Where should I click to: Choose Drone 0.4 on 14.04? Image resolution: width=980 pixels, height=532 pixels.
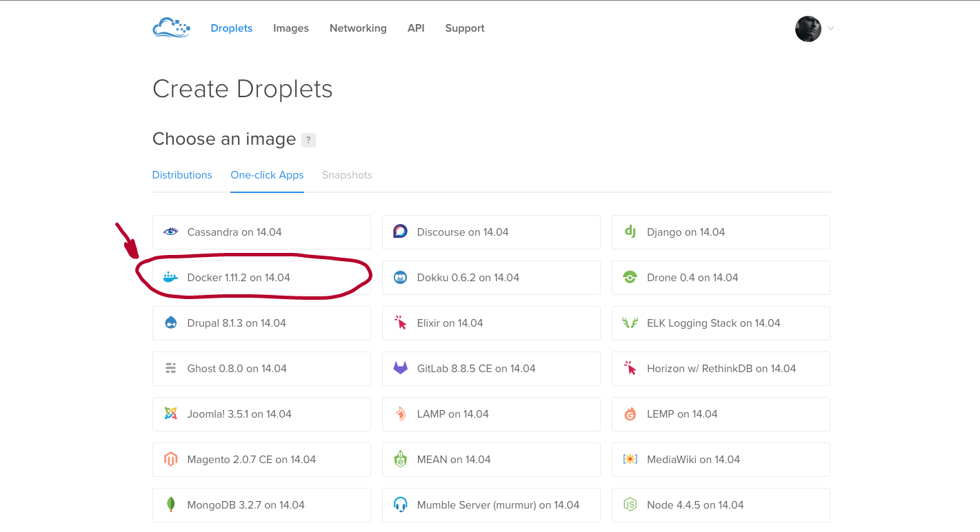click(721, 278)
